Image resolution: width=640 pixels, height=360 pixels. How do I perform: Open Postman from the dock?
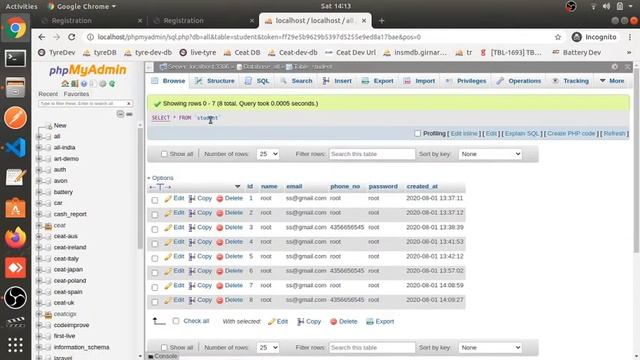[16, 118]
